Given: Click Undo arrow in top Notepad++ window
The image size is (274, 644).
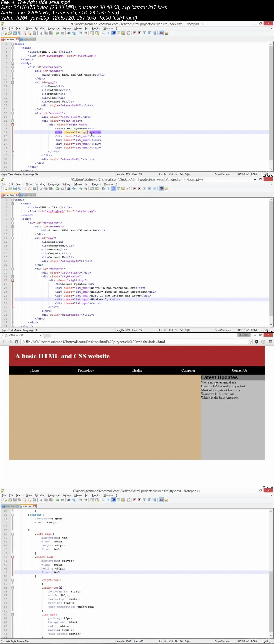Looking at the screenshot, I should tap(57, 33).
